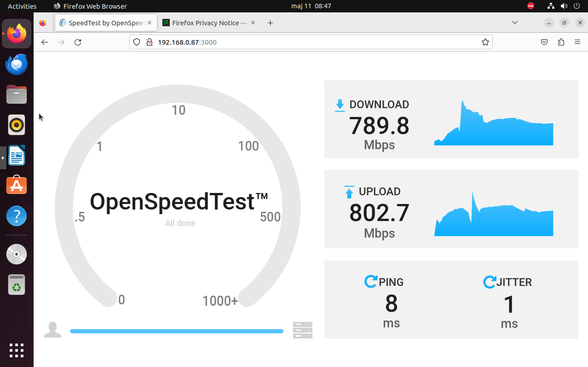The image size is (588, 367).
Task: Click the upload arrow icon
Action: [x=349, y=192]
